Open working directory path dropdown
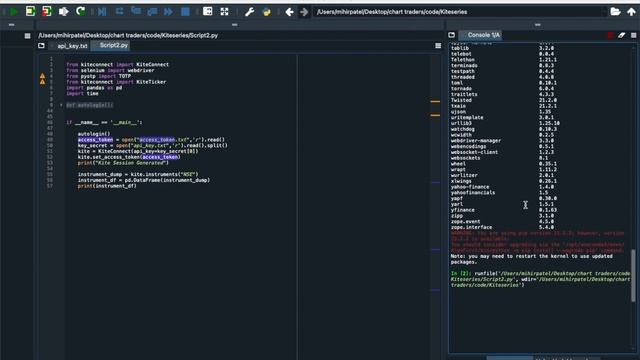The height and width of the screenshot is (360, 640). coord(604,12)
